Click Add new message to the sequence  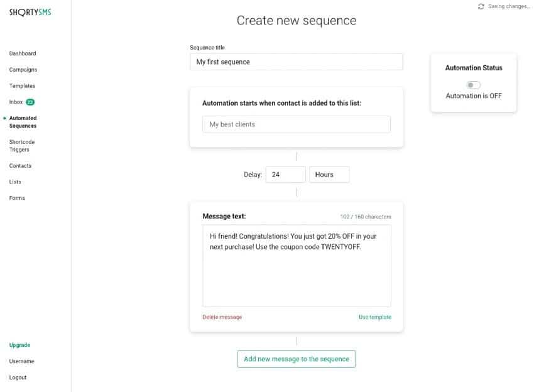tap(297, 359)
